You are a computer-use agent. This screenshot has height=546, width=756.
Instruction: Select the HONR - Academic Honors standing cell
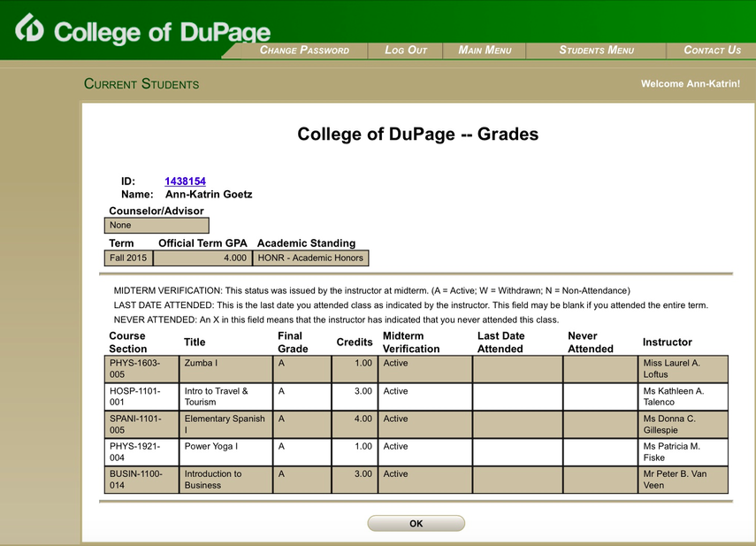[309, 258]
